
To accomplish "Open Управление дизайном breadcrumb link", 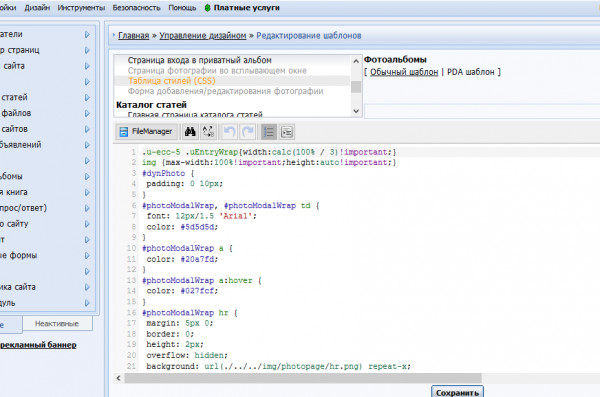I will (203, 36).
